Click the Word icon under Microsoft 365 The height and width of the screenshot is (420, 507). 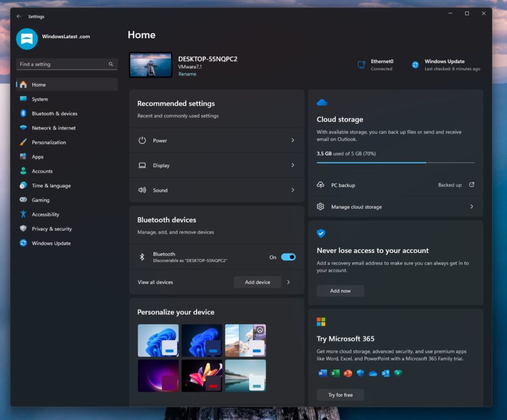point(322,373)
